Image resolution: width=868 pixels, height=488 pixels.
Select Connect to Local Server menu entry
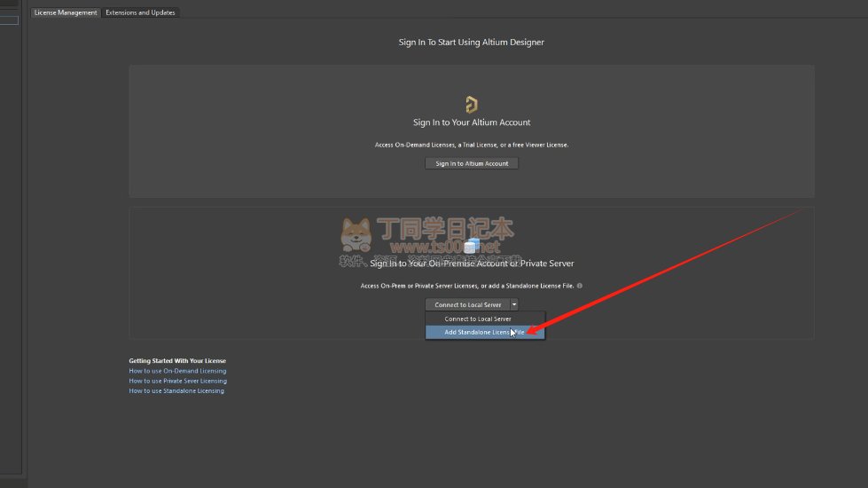tap(477, 319)
